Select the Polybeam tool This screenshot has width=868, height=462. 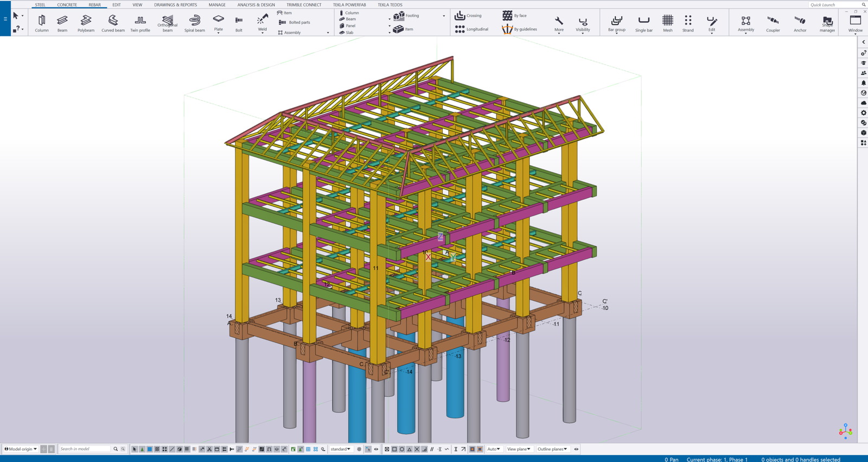click(86, 23)
